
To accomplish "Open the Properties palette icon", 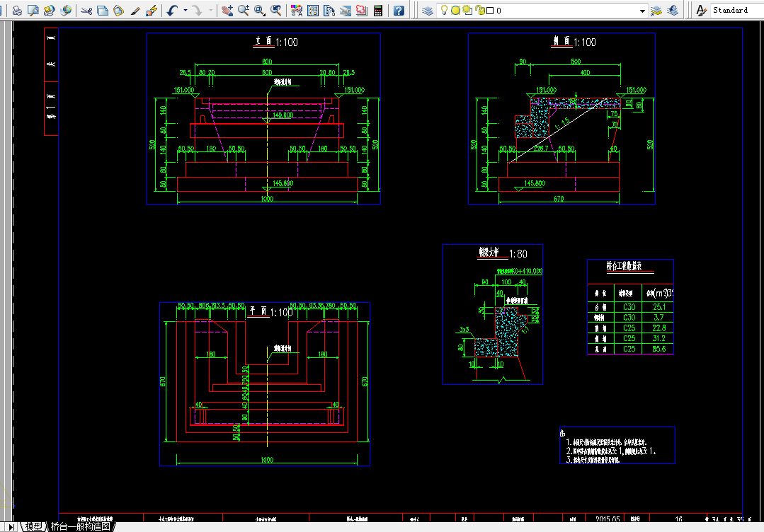I will [x=296, y=10].
